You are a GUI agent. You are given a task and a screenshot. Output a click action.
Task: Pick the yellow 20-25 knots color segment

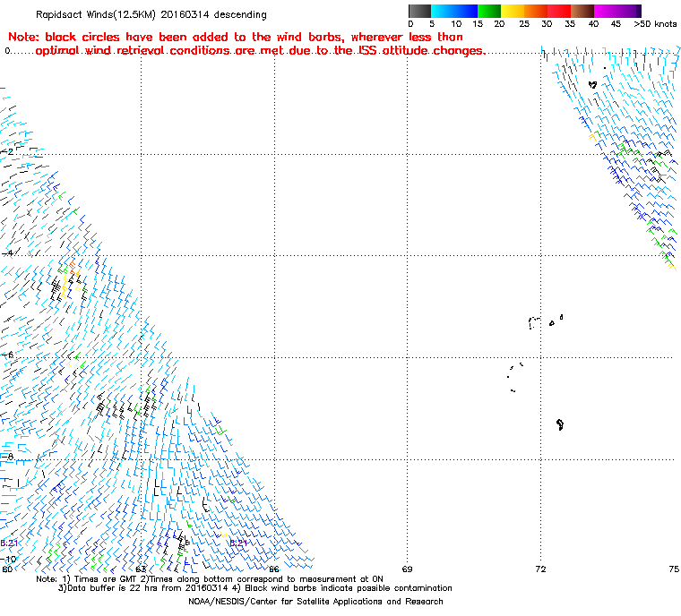pos(513,11)
